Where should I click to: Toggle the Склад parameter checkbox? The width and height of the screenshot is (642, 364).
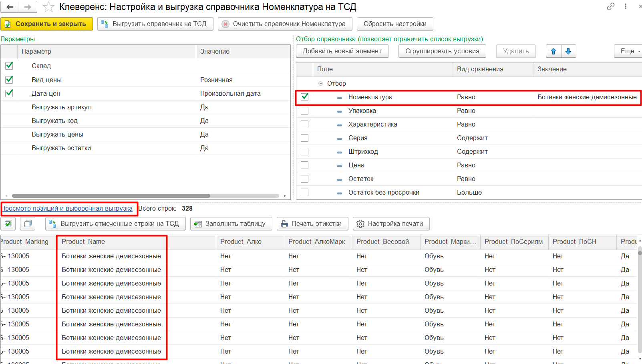pyautogui.click(x=9, y=66)
